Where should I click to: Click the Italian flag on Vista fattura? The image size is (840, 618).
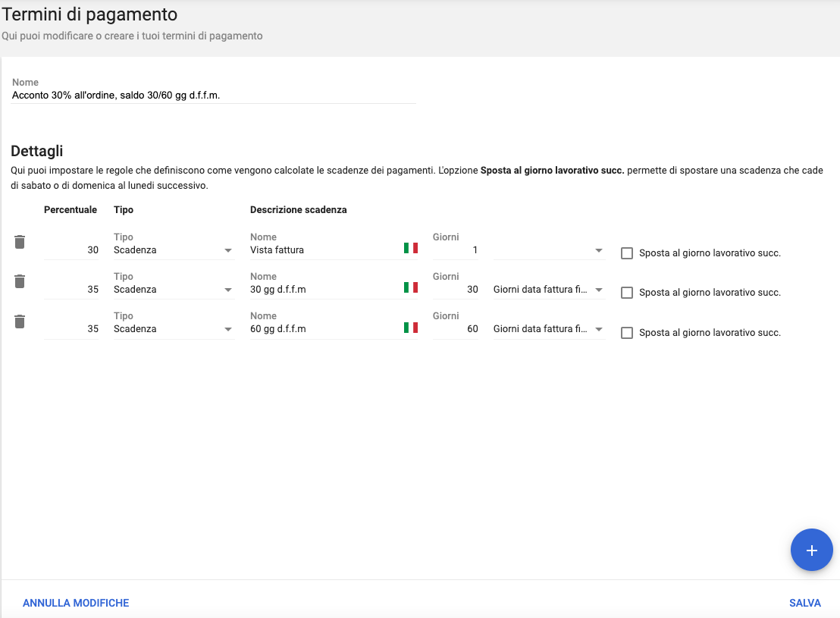[410, 248]
